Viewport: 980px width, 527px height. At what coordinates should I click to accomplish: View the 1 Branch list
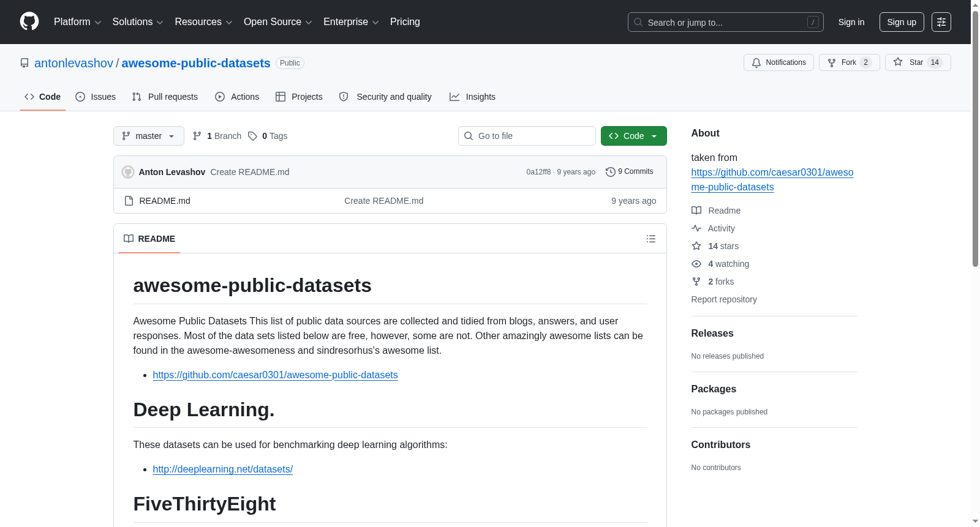pos(217,136)
